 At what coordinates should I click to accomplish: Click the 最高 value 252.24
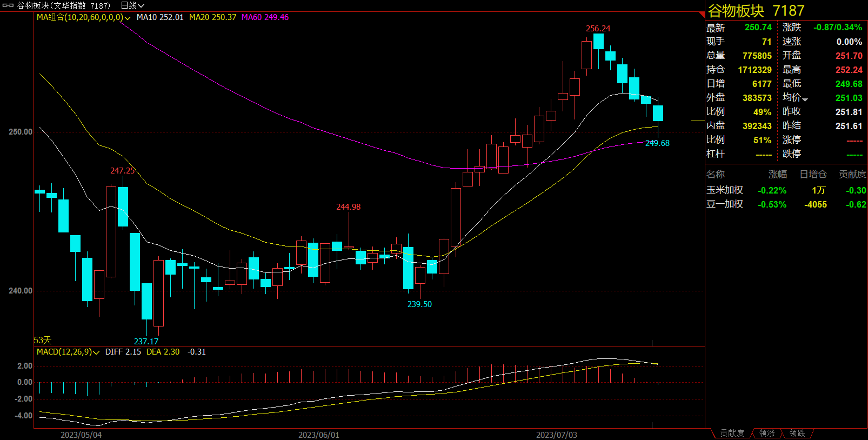pos(849,70)
